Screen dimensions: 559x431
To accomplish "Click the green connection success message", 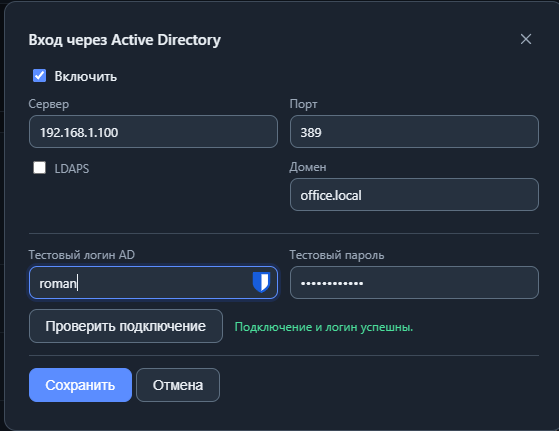I will tap(324, 327).
